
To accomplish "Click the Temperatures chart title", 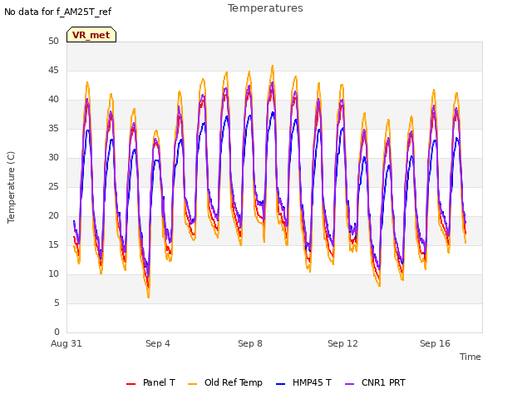I will pos(265,8).
